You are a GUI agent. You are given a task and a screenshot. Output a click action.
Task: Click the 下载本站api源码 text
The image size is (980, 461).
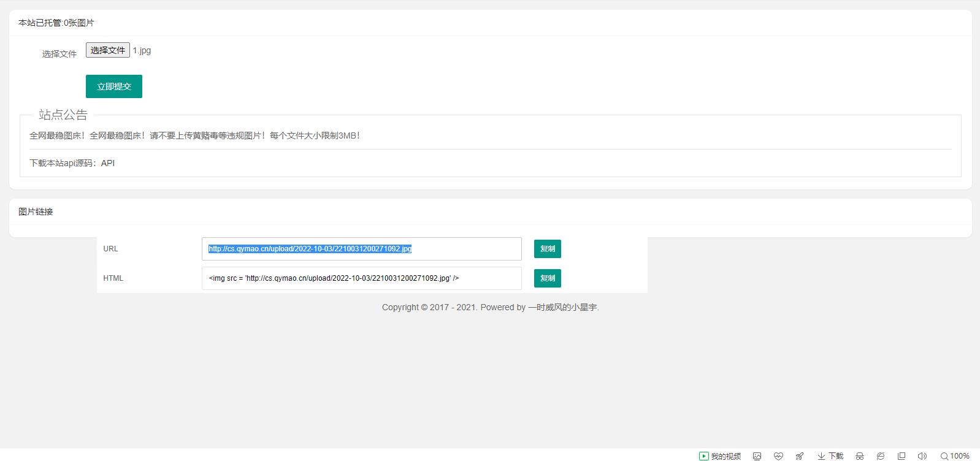[x=64, y=163]
